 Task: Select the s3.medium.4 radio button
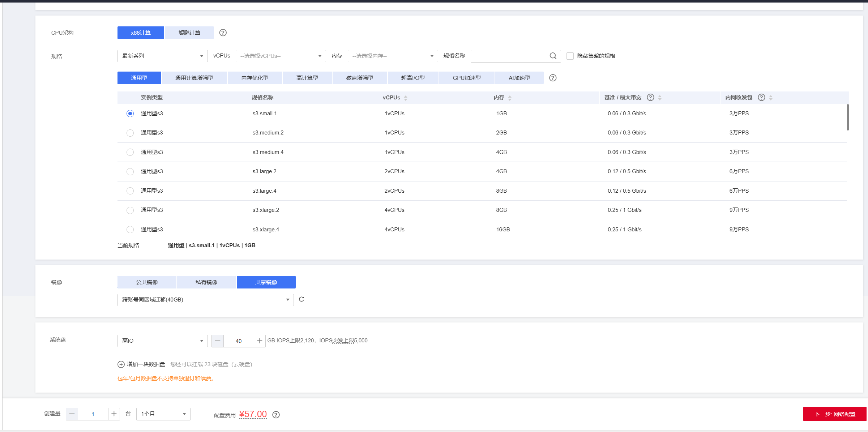(x=130, y=152)
